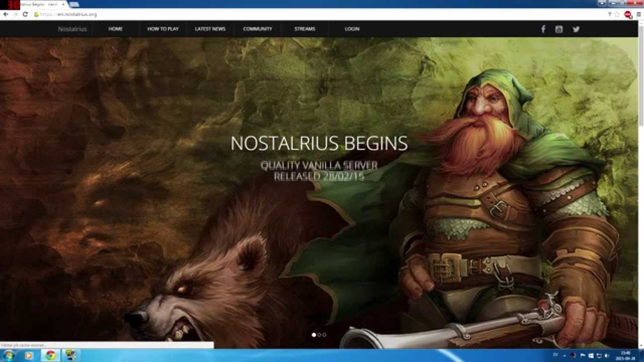Reload the page with the refresh icon
The width and height of the screenshot is (644, 362).
point(25,14)
